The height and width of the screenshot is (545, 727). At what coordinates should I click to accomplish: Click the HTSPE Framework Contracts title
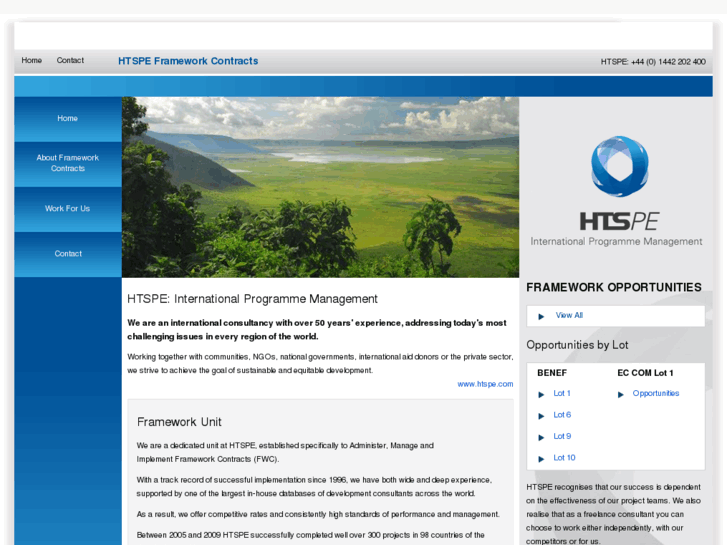(x=188, y=61)
